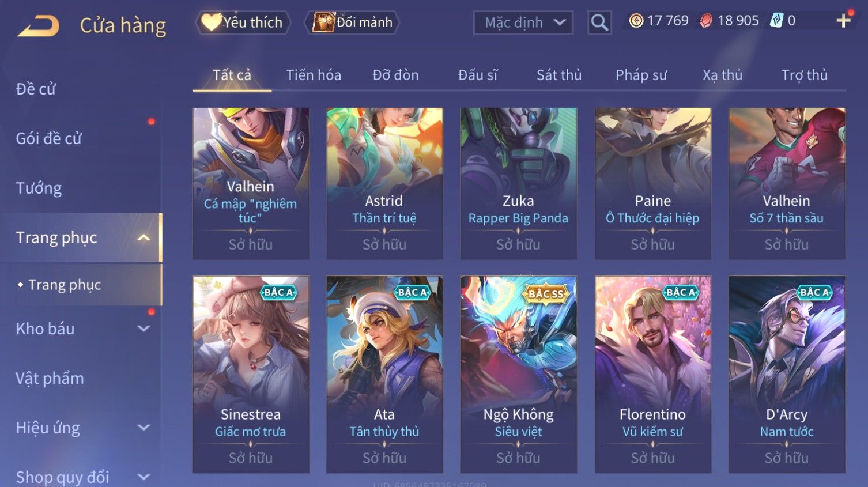
Task: Open Florentino Vũ kiếm sư skin card
Action: [652, 375]
